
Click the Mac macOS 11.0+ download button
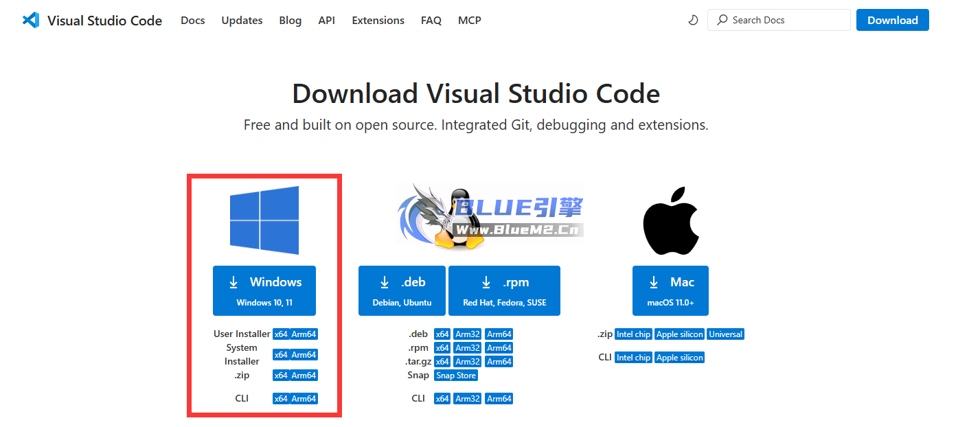(x=670, y=290)
